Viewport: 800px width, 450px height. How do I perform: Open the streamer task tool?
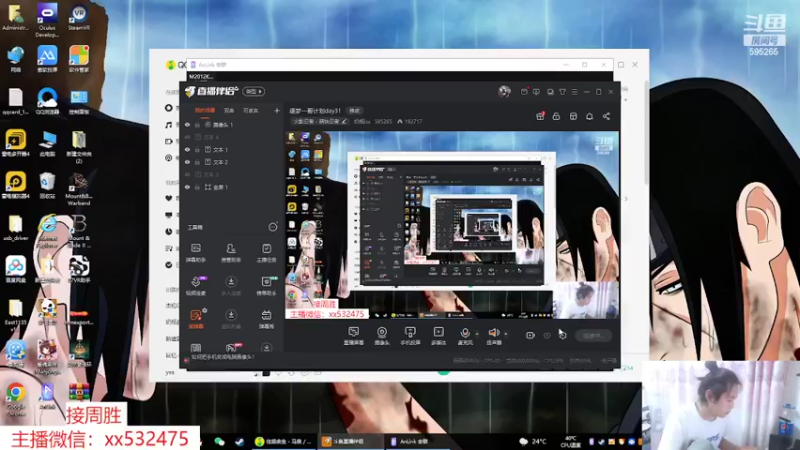[x=266, y=253]
